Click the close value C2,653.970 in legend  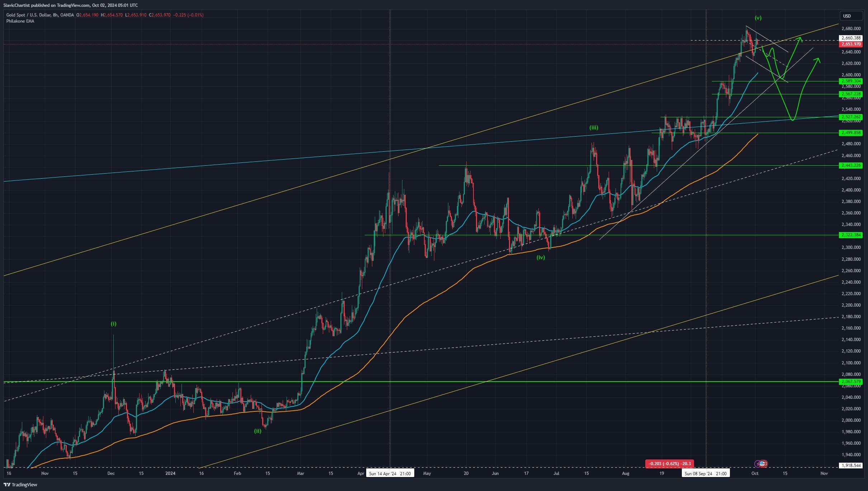click(160, 15)
